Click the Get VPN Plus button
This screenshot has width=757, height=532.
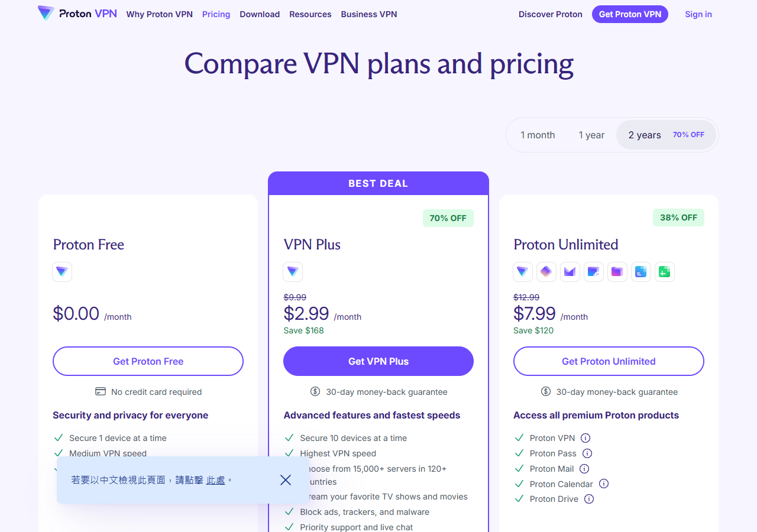[378, 361]
